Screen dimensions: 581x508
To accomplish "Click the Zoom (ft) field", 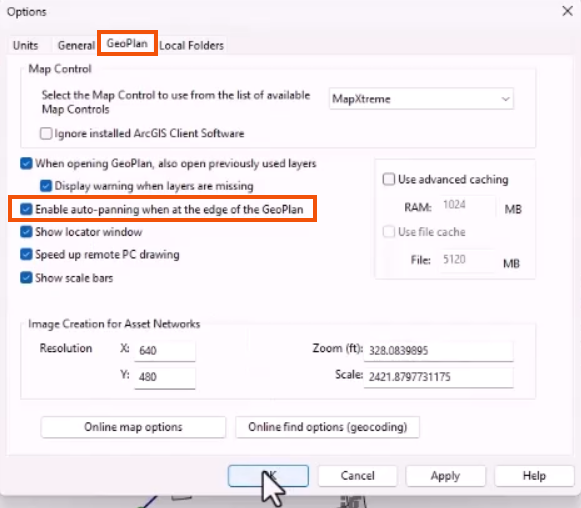I will [x=439, y=351].
